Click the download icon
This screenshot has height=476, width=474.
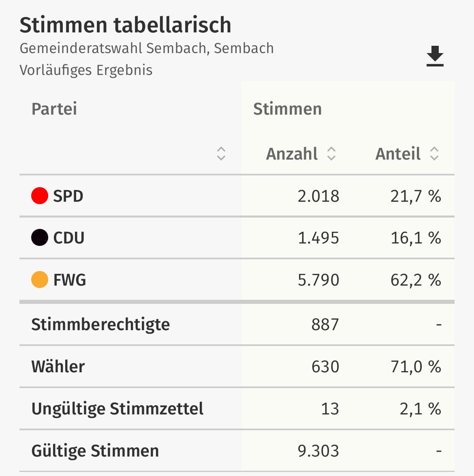coord(435,56)
